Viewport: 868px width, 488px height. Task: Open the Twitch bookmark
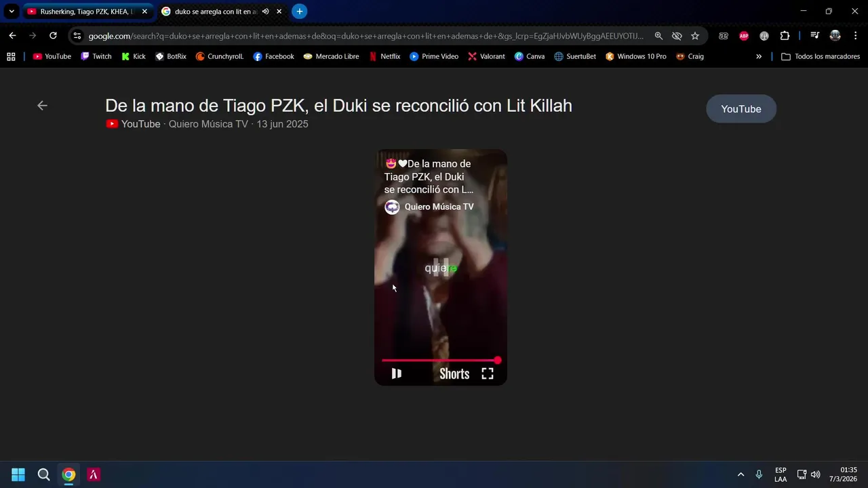point(96,56)
